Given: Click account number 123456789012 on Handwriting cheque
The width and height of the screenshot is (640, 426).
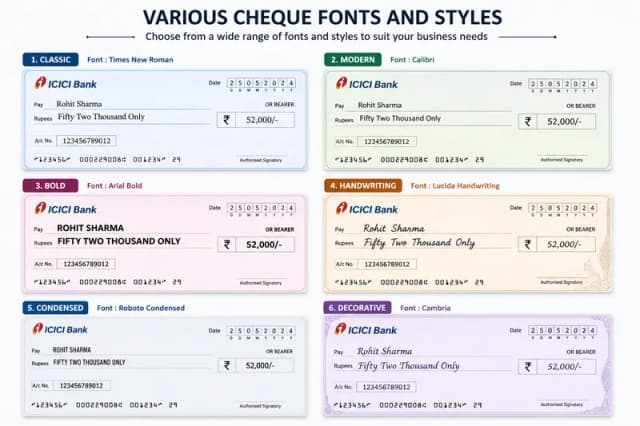Looking at the screenshot, I should [x=387, y=264].
